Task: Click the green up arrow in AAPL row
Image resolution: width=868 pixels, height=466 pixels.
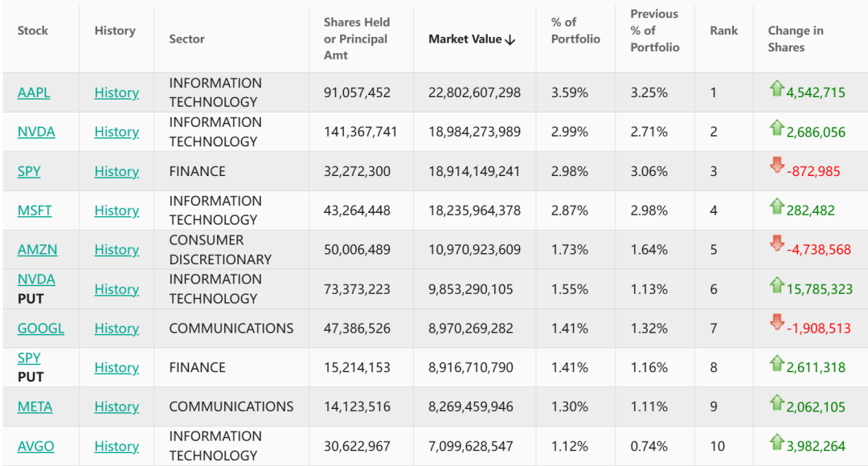Action: tap(776, 89)
